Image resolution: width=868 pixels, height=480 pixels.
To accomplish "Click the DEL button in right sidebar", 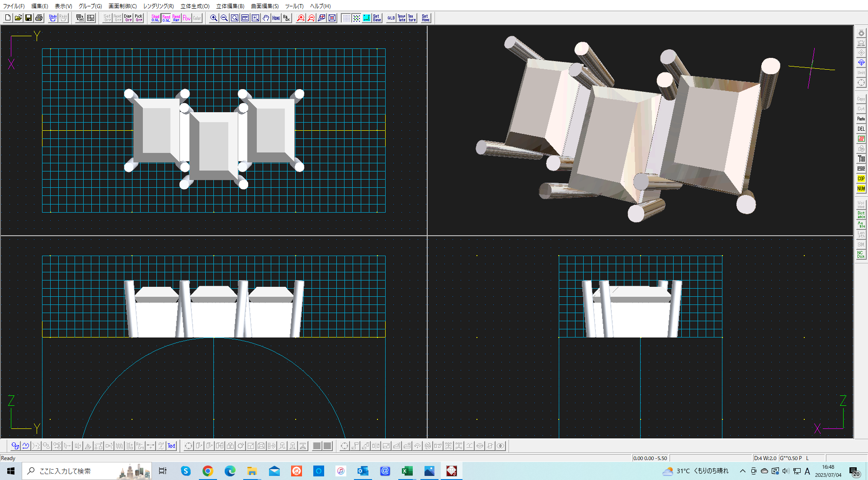I will click(x=861, y=129).
